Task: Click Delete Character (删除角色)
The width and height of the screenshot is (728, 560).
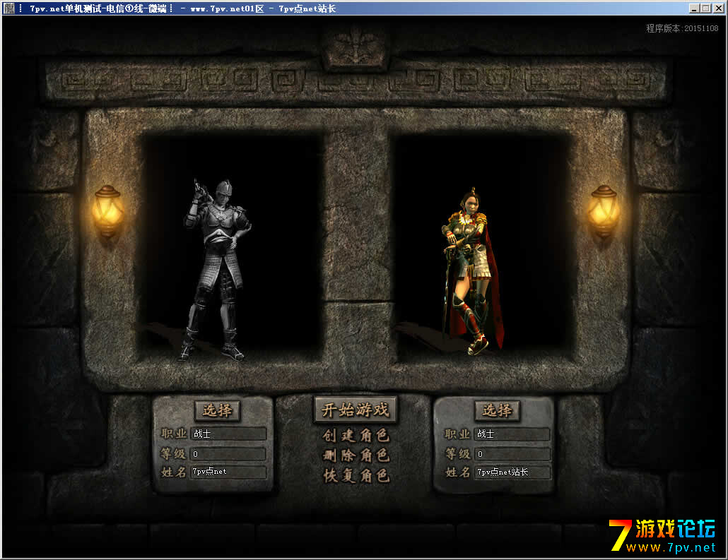Action: (356, 455)
